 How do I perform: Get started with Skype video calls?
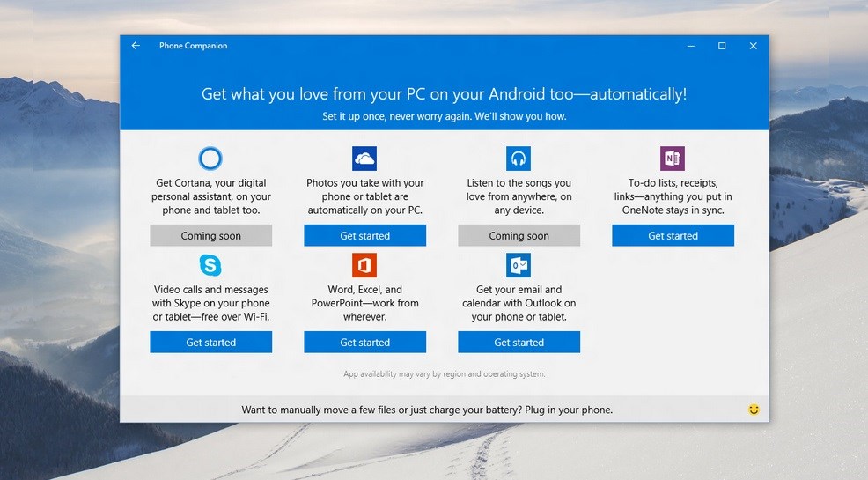tap(211, 342)
